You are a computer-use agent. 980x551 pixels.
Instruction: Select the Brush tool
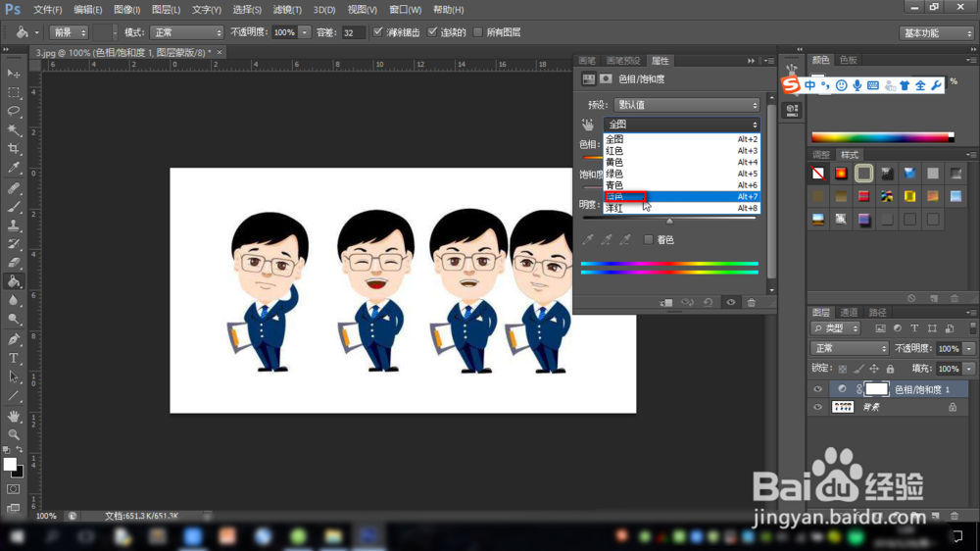(x=13, y=207)
